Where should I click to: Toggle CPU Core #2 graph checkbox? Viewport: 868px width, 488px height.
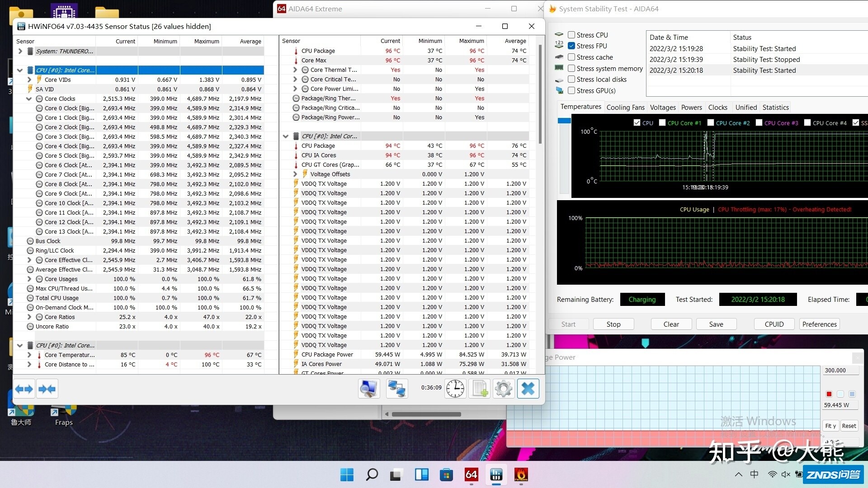[x=711, y=122]
